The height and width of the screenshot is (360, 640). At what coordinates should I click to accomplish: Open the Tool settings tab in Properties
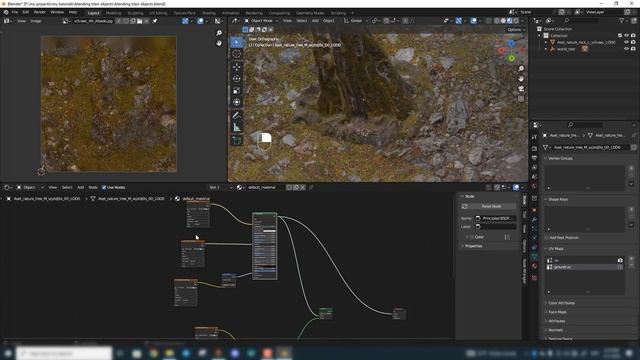pyautogui.click(x=534, y=137)
